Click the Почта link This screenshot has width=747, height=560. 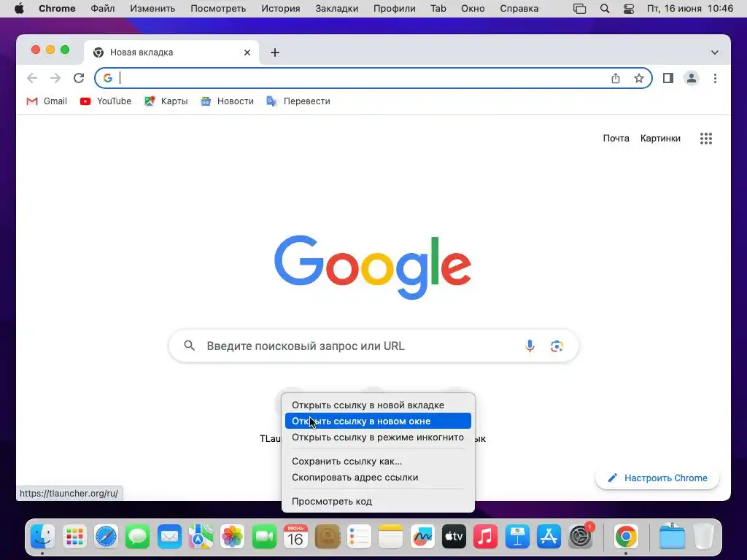click(616, 138)
